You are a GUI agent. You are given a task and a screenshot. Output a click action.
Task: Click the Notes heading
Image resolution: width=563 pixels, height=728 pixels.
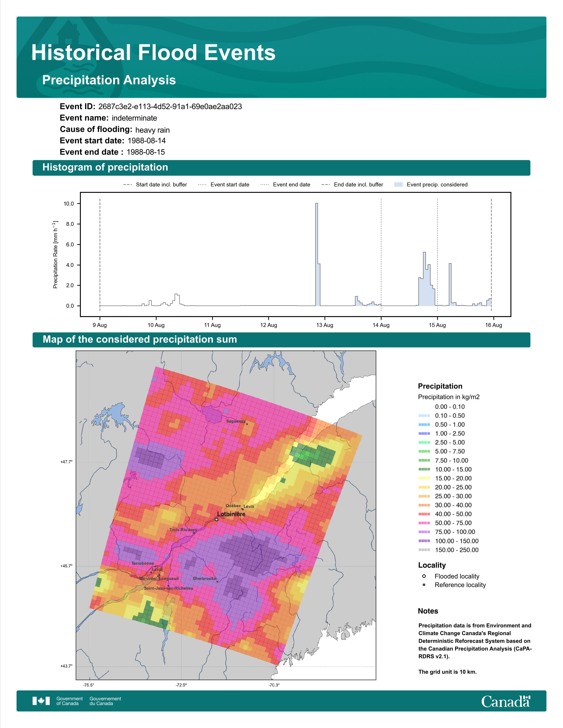[428, 611]
